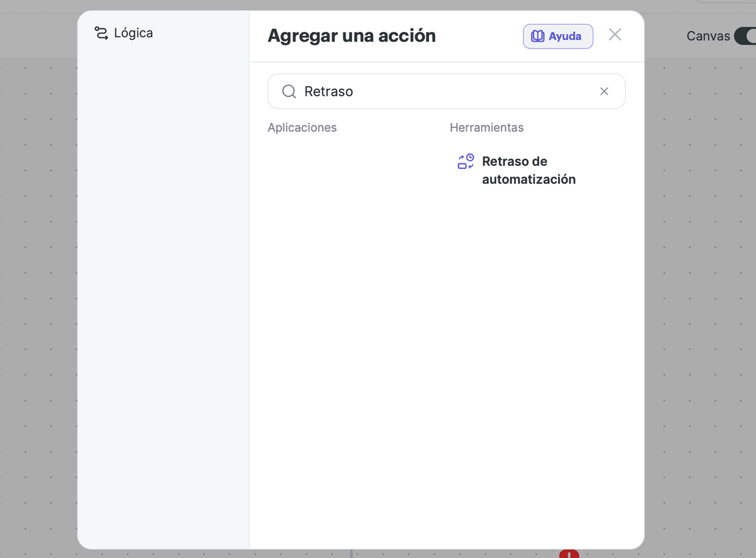Select the Lógica category in sidebar
Image resolution: width=756 pixels, height=558 pixels.
coord(123,33)
